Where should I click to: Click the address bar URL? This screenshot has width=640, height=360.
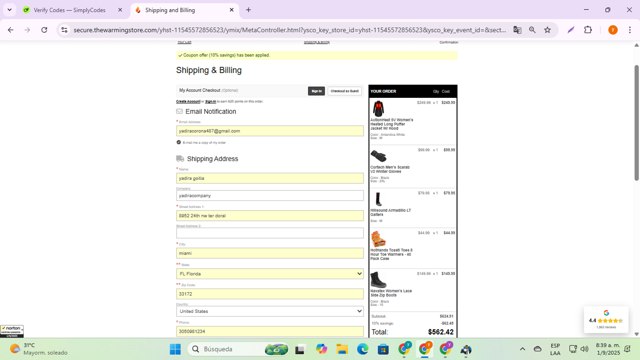coord(290,30)
